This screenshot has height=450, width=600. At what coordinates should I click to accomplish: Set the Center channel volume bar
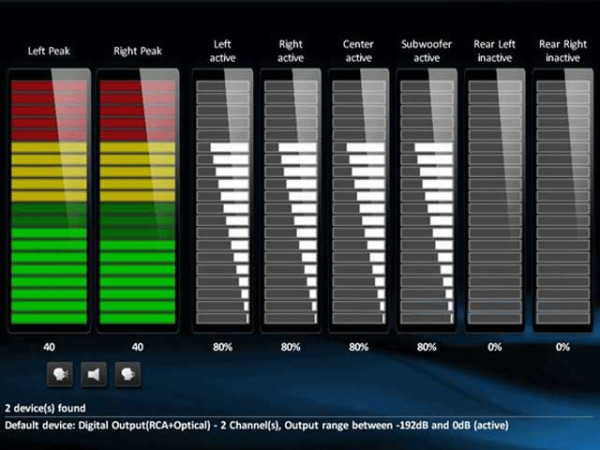(x=358, y=203)
